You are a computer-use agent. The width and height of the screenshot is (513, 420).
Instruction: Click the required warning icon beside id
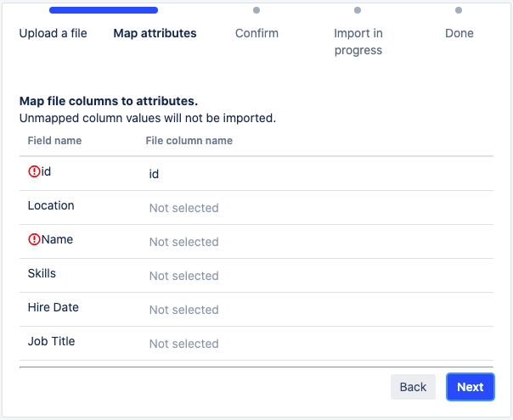(34, 171)
